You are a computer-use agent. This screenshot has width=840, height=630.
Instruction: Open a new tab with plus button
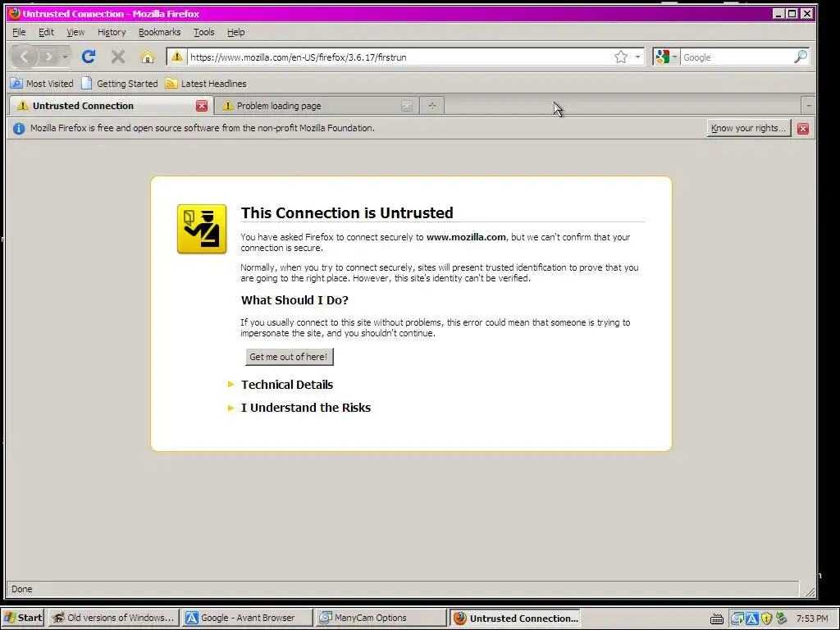click(x=431, y=106)
